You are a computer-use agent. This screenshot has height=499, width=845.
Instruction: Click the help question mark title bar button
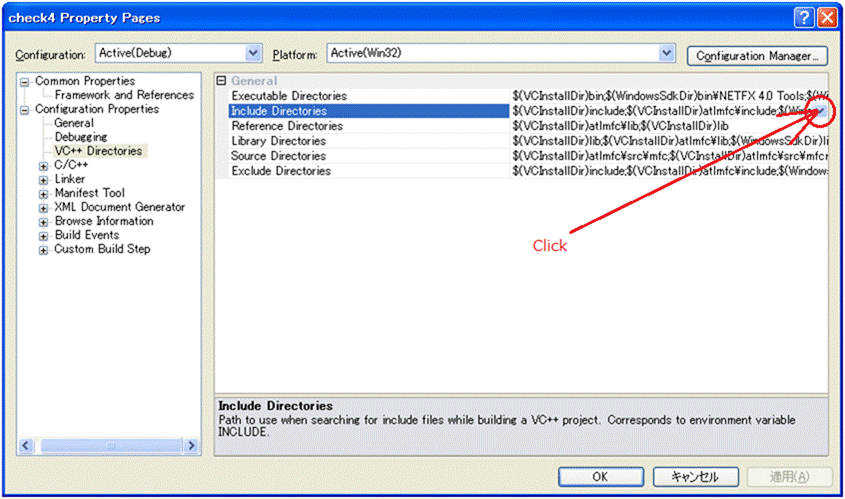(x=804, y=17)
